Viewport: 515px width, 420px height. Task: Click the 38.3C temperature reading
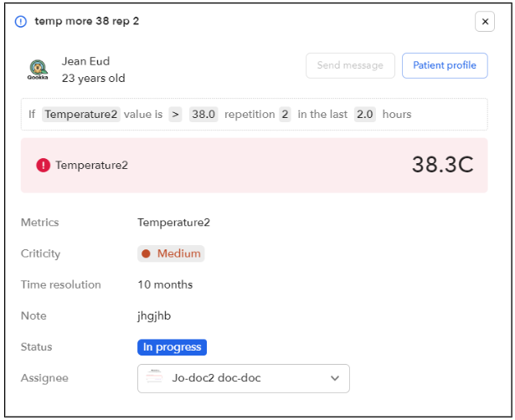[442, 164]
